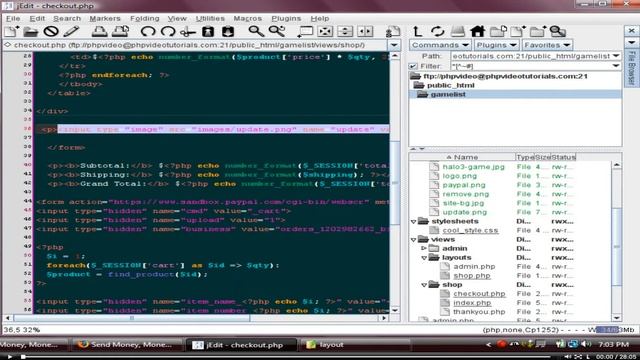Viewport: 640px width, 360px height.
Task: Click the New File toolbar icon
Action: click(11, 31)
